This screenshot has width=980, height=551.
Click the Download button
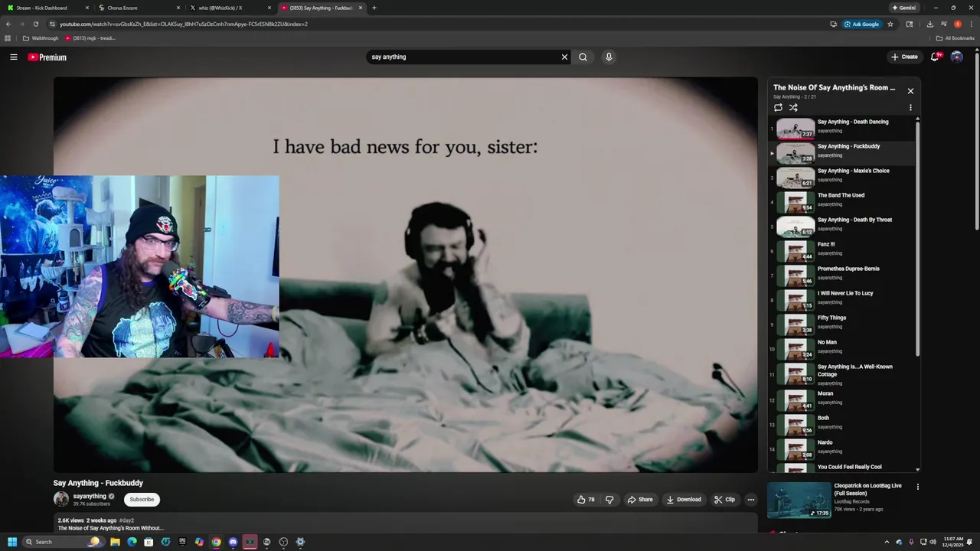pyautogui.click(x=684, y=500)
